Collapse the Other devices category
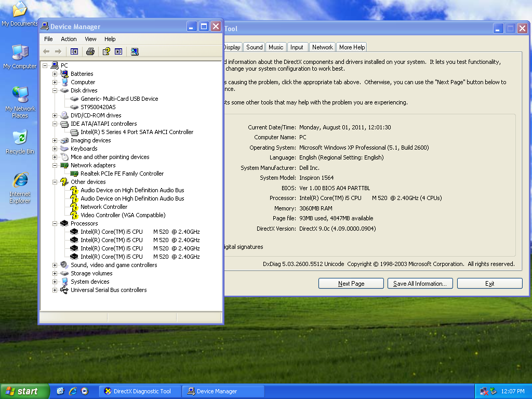The width and height of the screenshot is (532, 399). tap(55, 182)
